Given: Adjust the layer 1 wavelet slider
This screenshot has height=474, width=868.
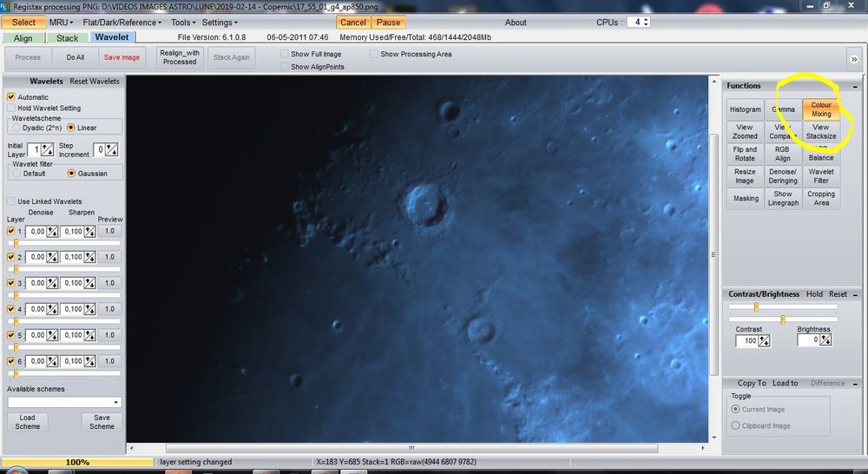Looking at the screenshot, I should [x=16, y=244].
